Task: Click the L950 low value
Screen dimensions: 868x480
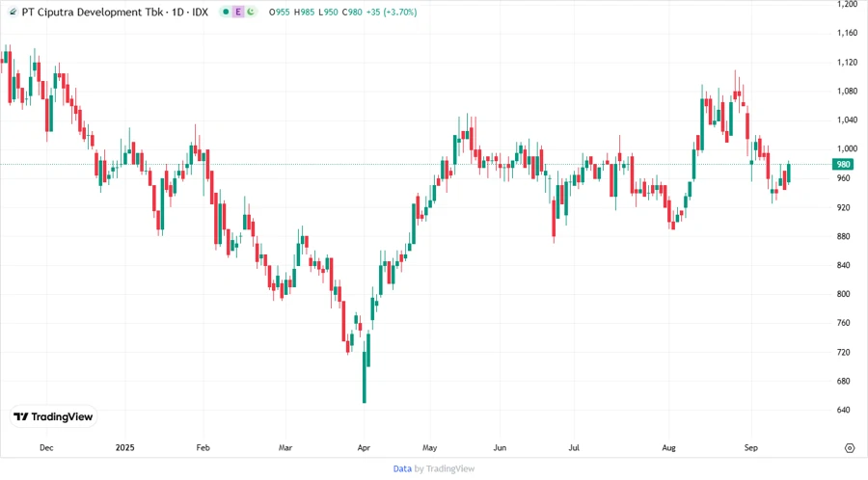Action: click(328, 12)
